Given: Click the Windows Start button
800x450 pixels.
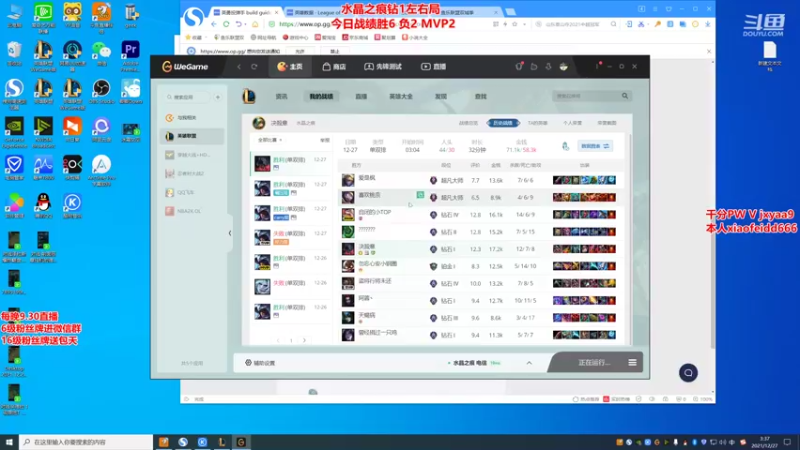Looking at the screenshot, I should coord(9,442).
